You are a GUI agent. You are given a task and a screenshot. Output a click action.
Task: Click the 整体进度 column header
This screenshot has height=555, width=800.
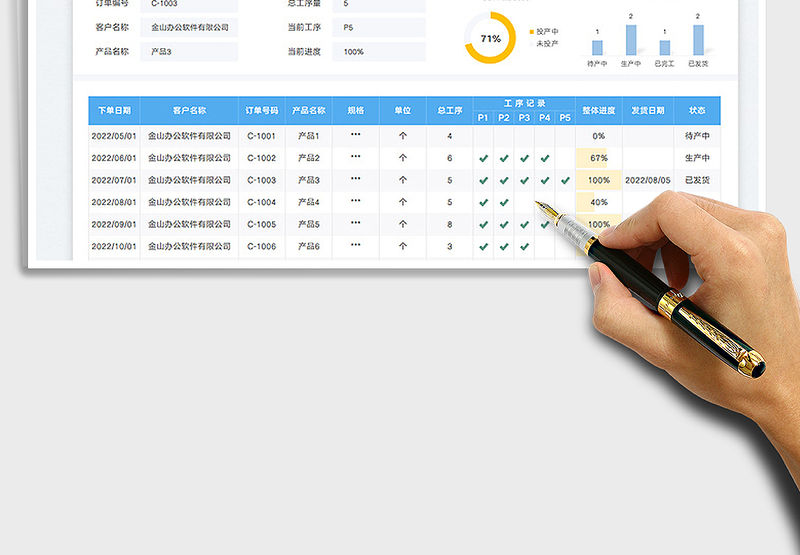click(x=599, y=110)
